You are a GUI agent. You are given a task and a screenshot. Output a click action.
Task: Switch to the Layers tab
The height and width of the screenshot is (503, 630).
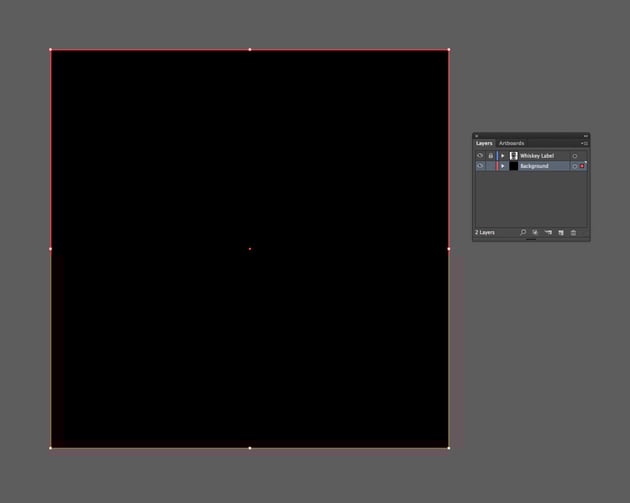[x=484, y=143]
